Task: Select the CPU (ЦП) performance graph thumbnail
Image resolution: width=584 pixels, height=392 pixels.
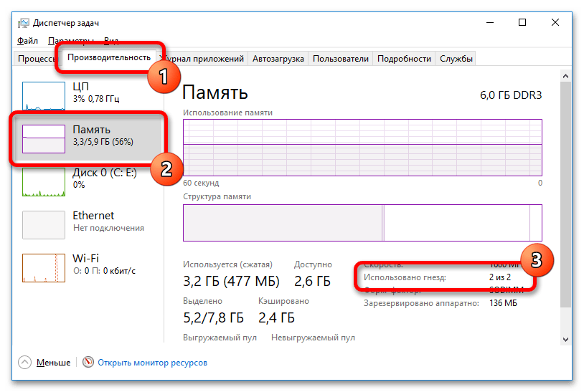Action: tap(44, 99)
